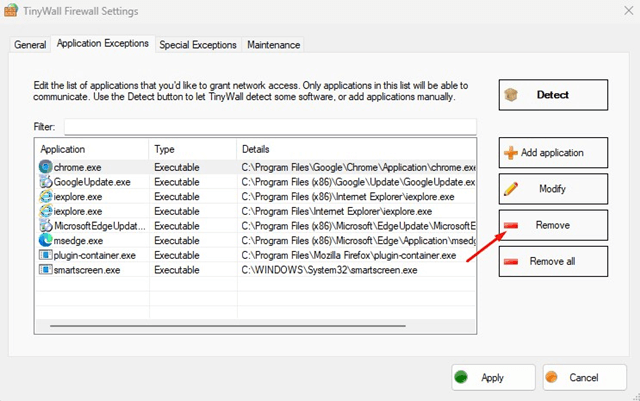Click the red minus icon on Remove all
The image size is (640, 401).
click(511, 261)
